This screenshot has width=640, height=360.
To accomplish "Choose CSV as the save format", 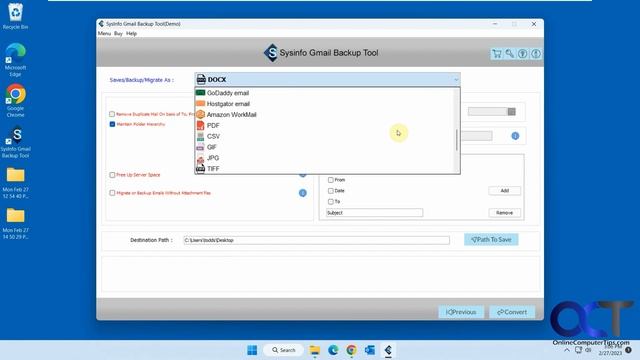I will (324, 136).
